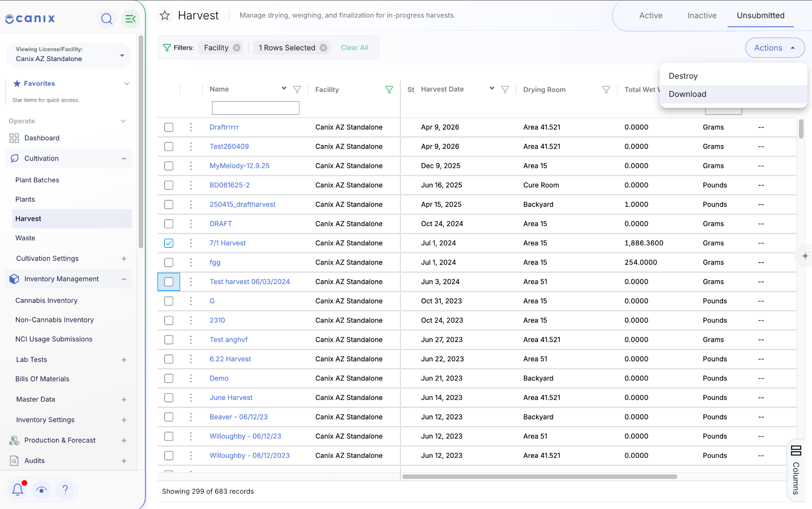Image resolution: width=812 pixels, height=509 pixels.
Task: Click the horizontal table scrollbar
Action: pos(539,476)
